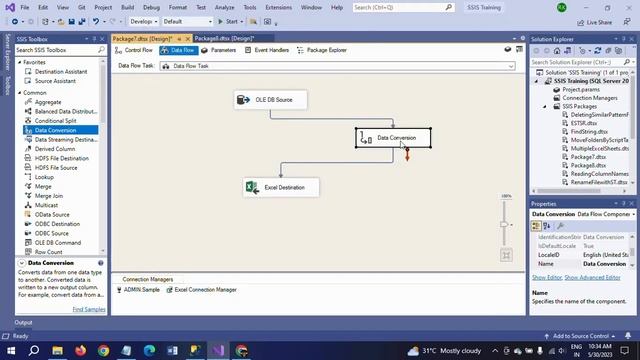The image size is (640, 360).
Task: Select OData Source in the toolbox
Action: (52, 215)
